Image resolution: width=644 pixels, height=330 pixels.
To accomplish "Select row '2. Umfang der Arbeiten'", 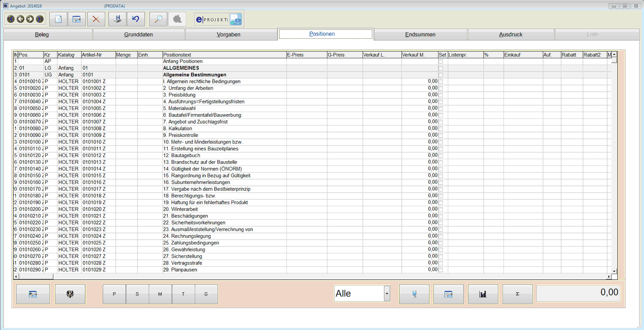I will coord(312,88).
